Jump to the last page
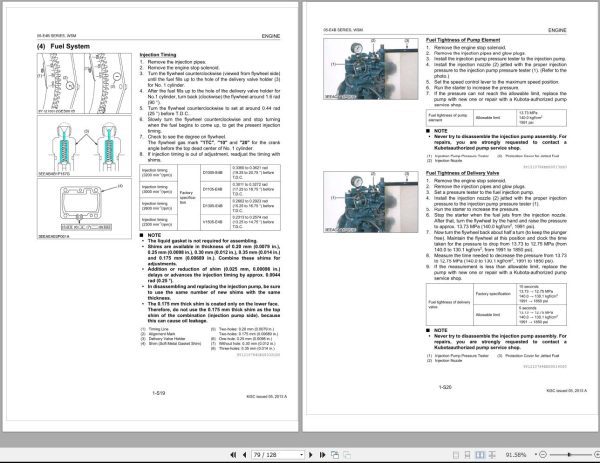Screen dimensions: 600x463 click(x=322, y=455)
